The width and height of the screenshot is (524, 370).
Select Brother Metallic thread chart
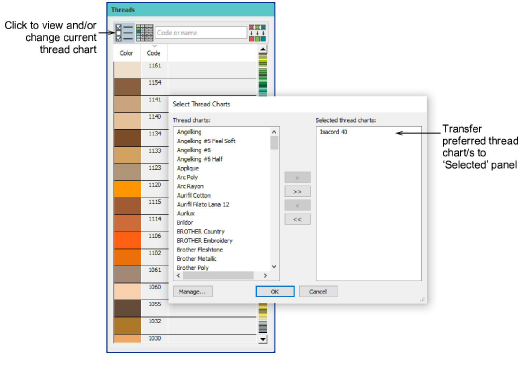(196, 258)
